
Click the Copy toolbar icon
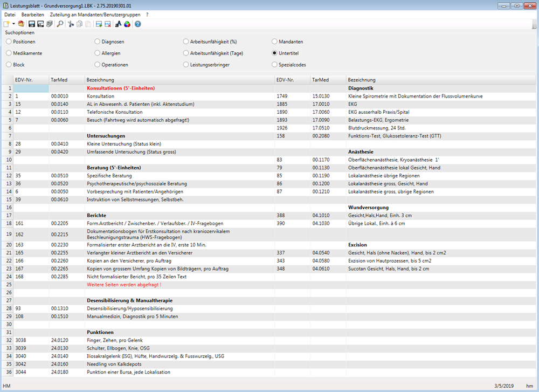coord(79,24)
